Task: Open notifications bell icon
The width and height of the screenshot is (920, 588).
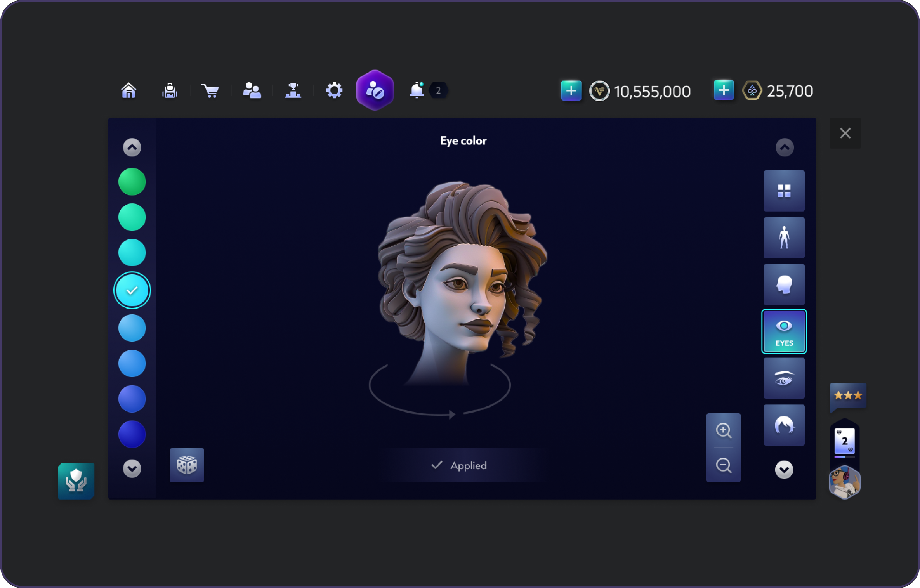Action: pyautogui.click(x=417, y=90)
